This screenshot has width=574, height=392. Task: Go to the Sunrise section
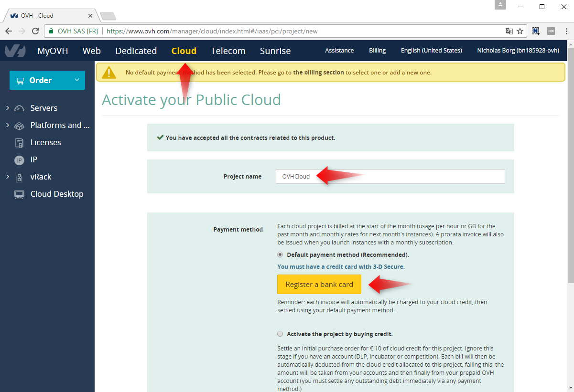275,51
